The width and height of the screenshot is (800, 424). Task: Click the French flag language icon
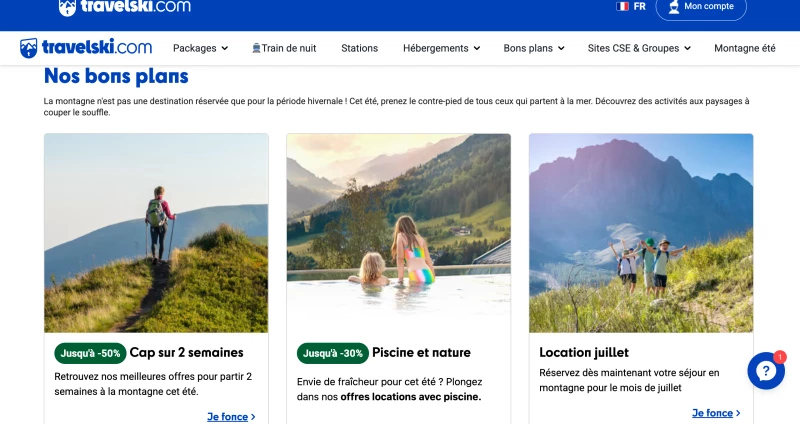[622, 7]
